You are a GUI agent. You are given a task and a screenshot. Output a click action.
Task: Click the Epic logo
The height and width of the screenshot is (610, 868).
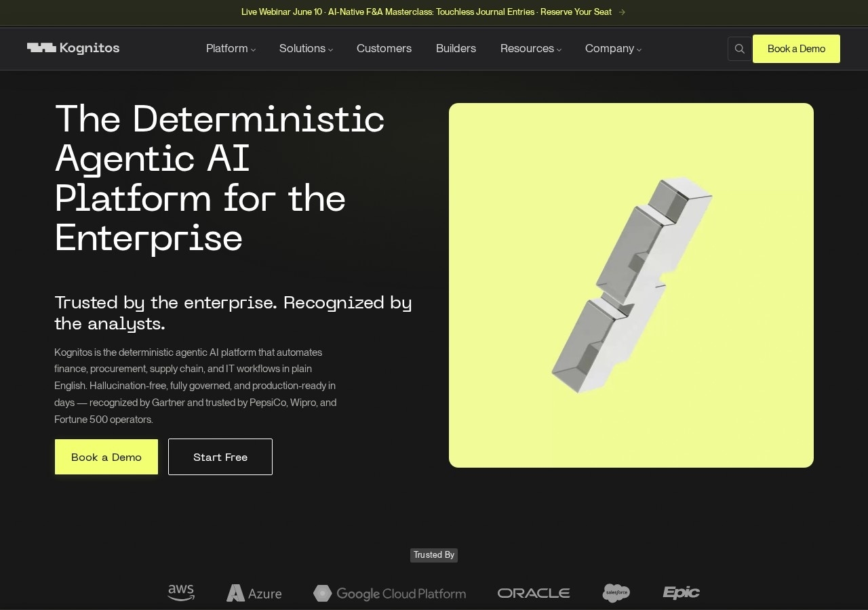(682, 593)
